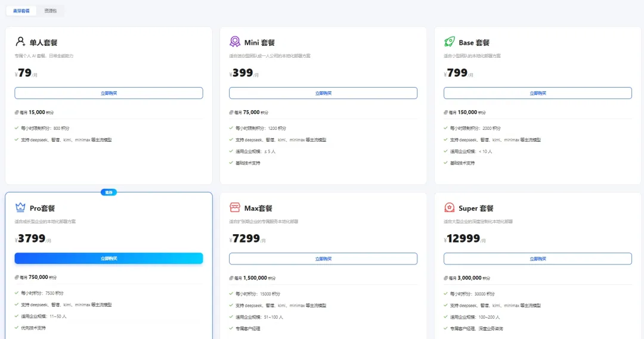Click 每小时积分: 15000 积分 in Max plan
This screenshot has height=339, width=644.
coord(258,294)
